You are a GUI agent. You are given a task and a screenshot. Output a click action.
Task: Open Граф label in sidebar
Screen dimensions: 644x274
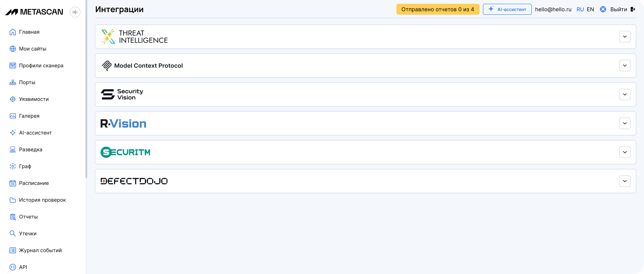tap(25, 166)
